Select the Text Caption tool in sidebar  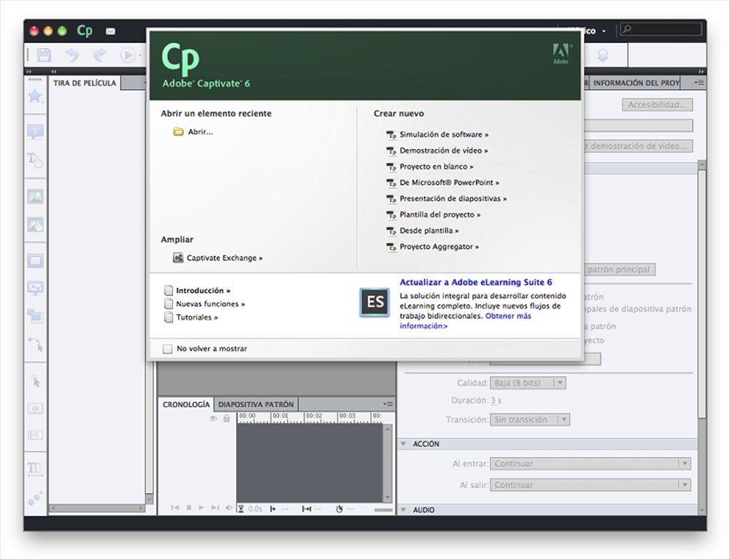click(35, 131)
